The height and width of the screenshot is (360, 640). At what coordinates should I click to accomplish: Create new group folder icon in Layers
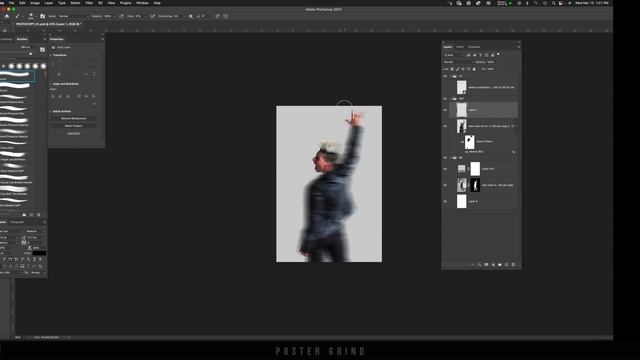pos(500,264)
